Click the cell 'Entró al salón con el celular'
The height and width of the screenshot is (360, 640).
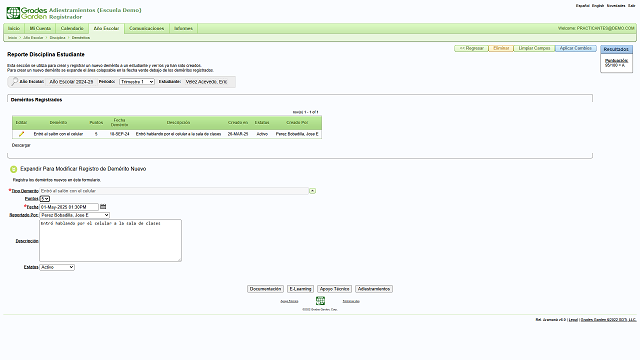pyautogui.click(x=58, y=134)
